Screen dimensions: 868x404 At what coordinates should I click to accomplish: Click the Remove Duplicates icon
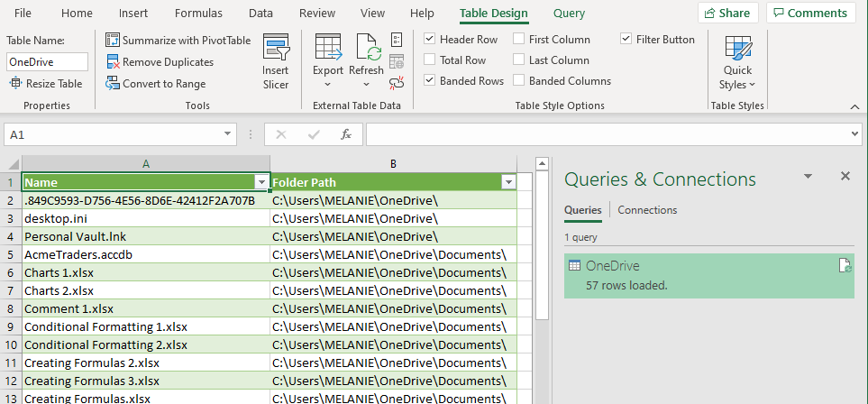click(113, 62)
